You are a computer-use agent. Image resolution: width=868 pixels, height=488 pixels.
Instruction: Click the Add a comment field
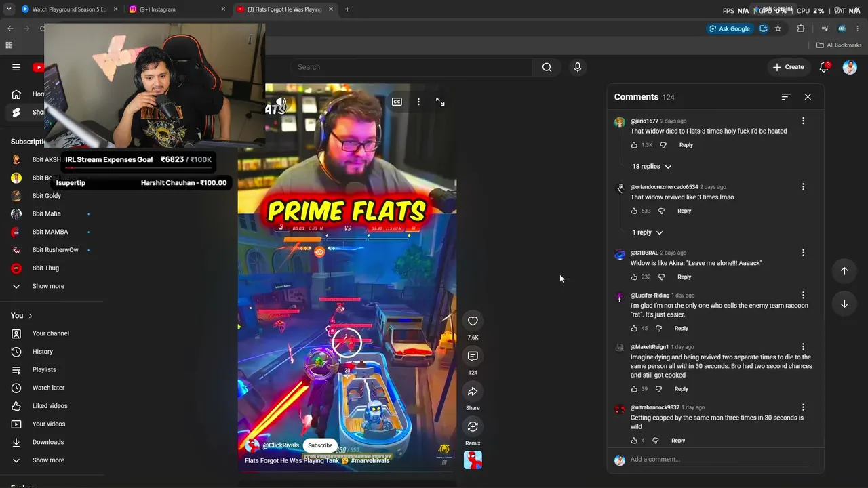point(719,460)
